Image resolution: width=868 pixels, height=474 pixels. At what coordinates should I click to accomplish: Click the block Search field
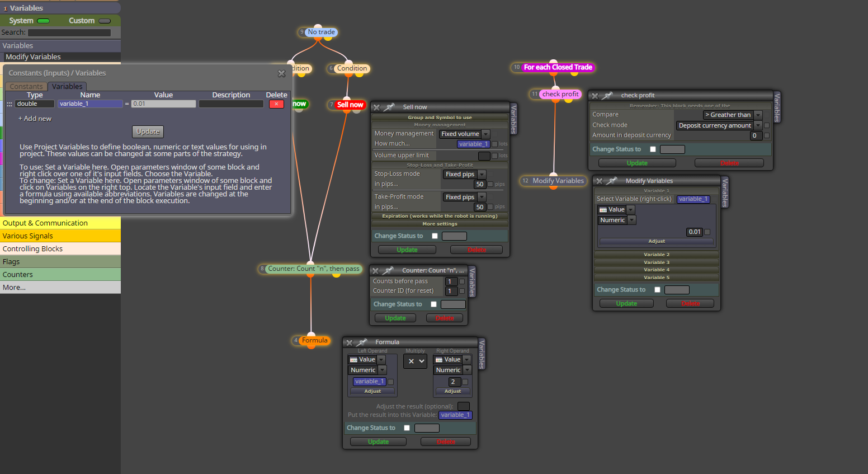[x=69, y=32]
